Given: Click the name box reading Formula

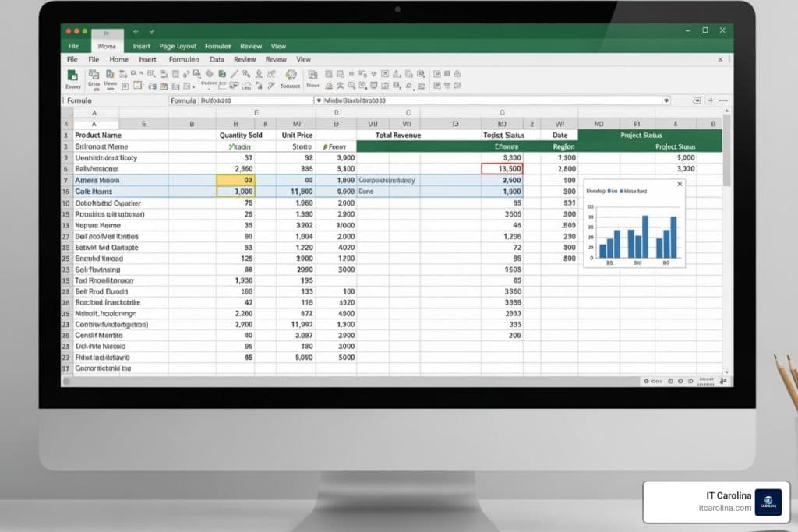Looking at the screenshot, I should click(115, 100).
